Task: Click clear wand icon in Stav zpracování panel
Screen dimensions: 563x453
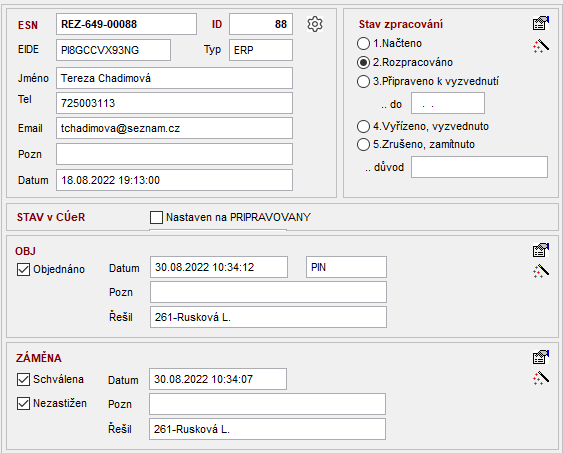Action: [541, 47]
